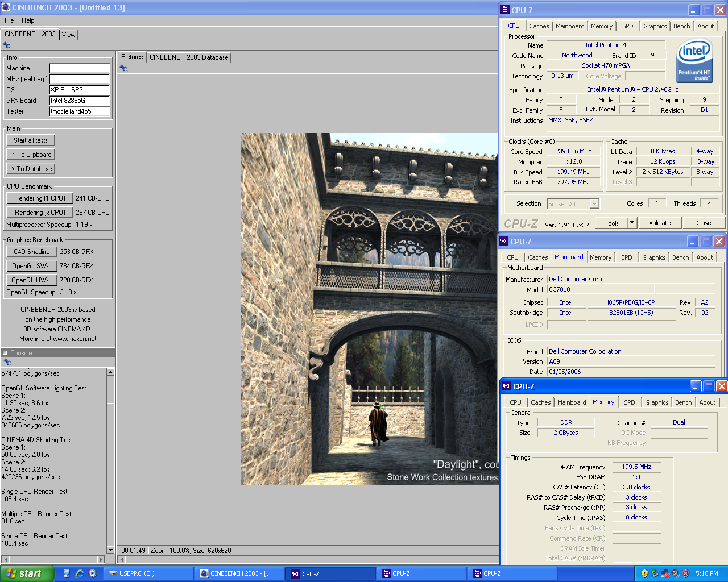Click the OS field showing XP Pro SP3
The width and height of the screenshot is (728, 582).
79,90
